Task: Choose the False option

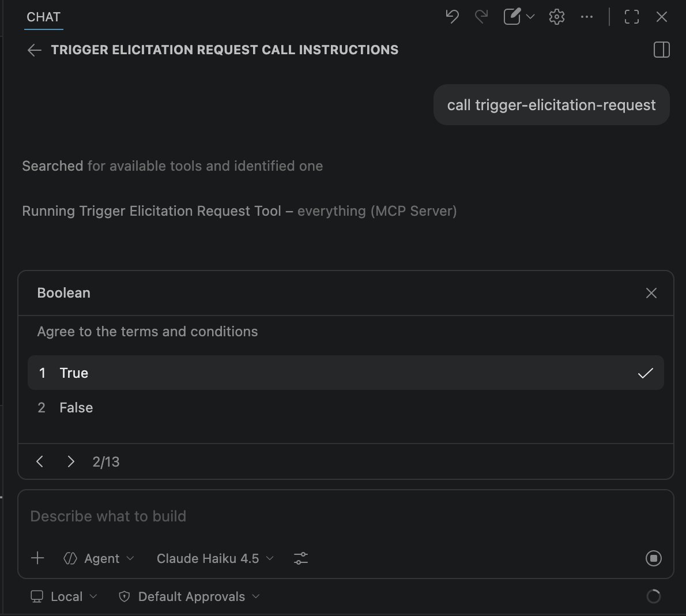Action: click(346, 408)
